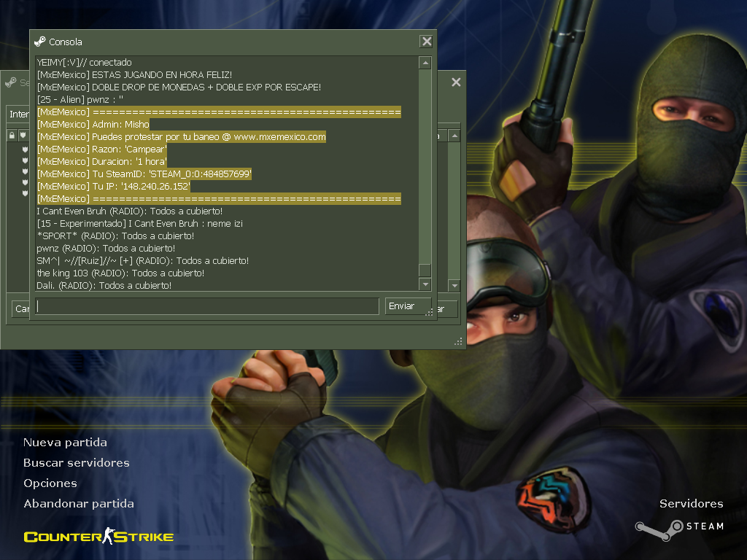
Task: Click the '[15 - Experimentado]' chat line
Action: click(139, 223)
